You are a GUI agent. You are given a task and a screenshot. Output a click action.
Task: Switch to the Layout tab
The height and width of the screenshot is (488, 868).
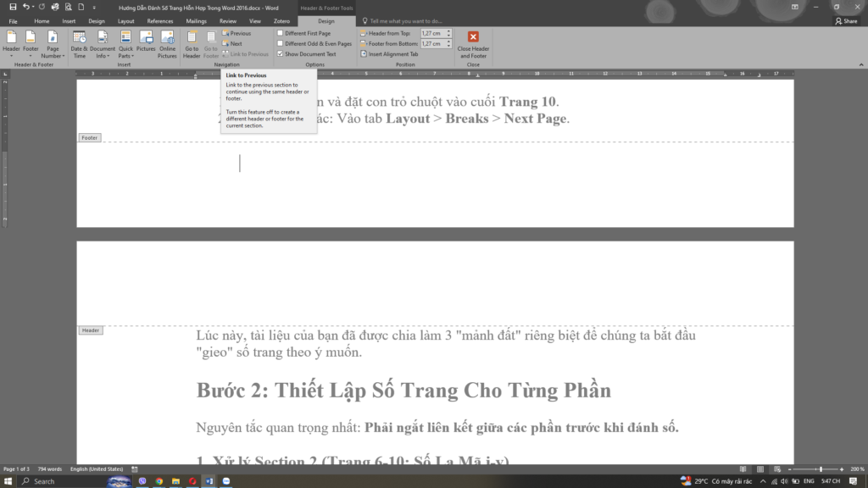click(x=125, y=20)
